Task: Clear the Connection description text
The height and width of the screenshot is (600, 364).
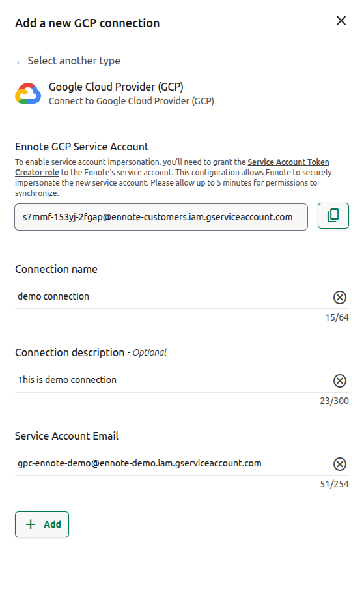Action: [x=339, y=380]
